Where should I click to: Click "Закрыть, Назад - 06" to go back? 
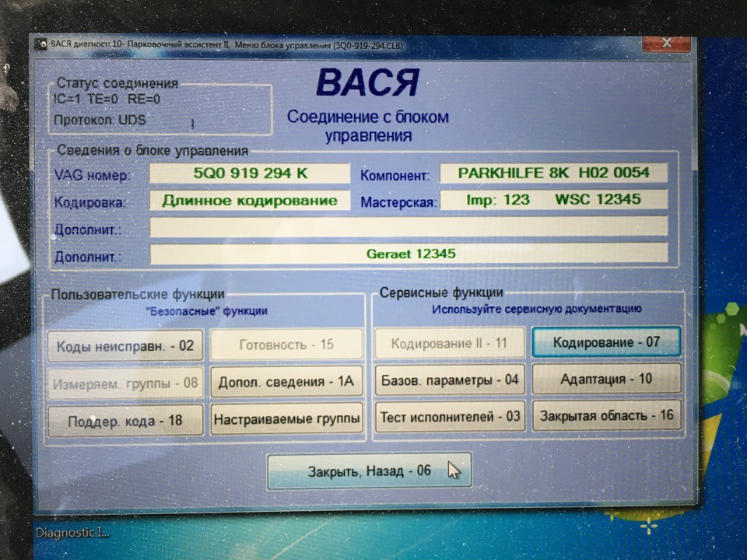point(369,471)
